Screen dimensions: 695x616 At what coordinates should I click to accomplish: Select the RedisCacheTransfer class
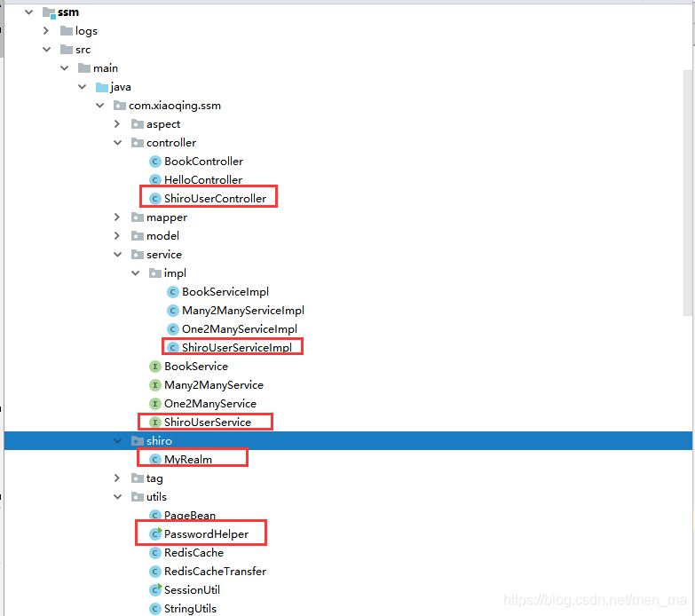point(215,571)
